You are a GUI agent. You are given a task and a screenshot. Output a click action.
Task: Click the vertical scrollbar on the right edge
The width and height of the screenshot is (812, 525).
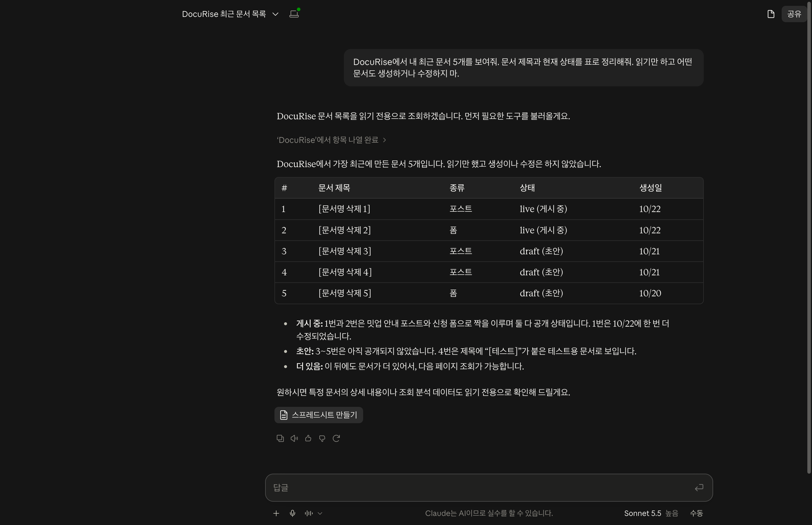click(808, 237)
